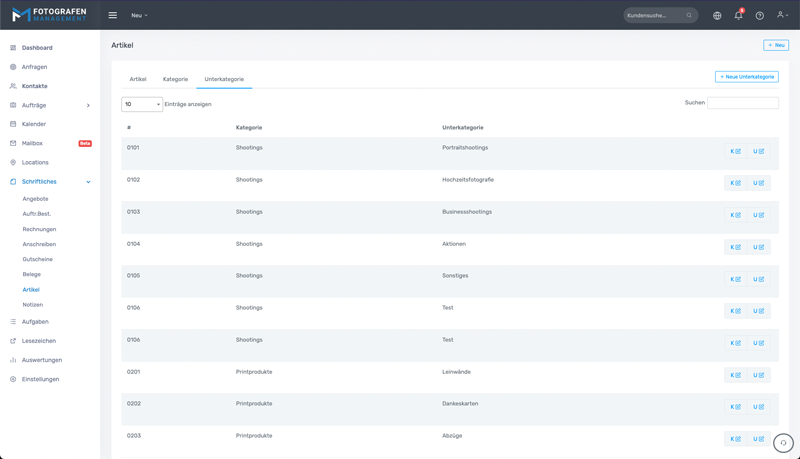This screenshot has width=800, height=459.
Task: Switch to the Artikel tab
Action: [x=138, y=79]
